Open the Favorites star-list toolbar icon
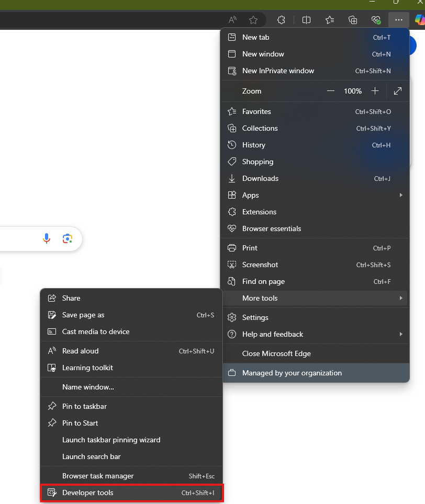 point(330,20)
